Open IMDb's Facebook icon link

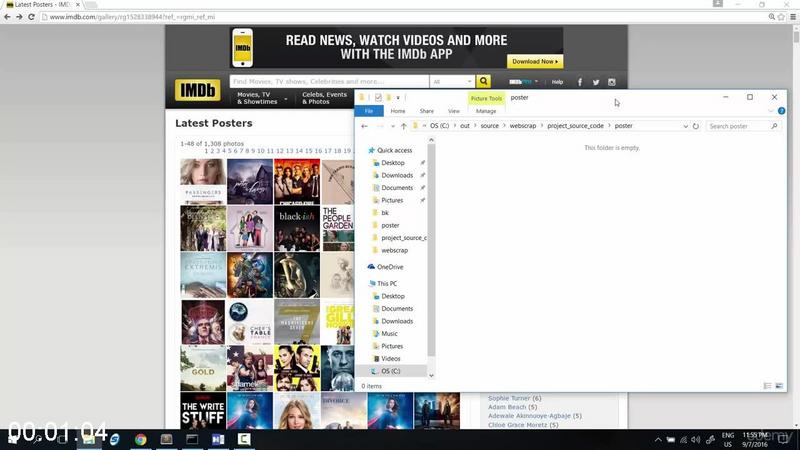(580, 82)
